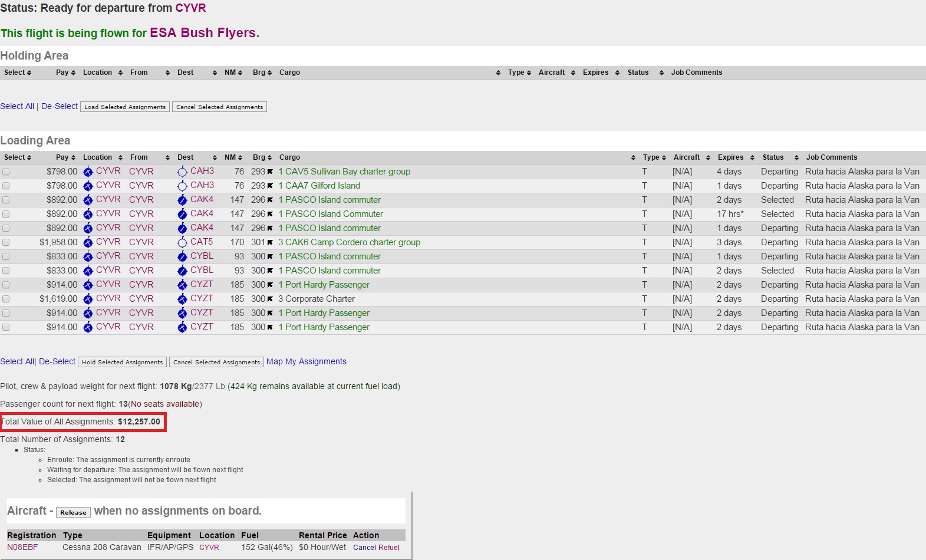Click bearing arrow icon in Corporate Charter row
Screen dimensions: 926x560
click(270, 299)
